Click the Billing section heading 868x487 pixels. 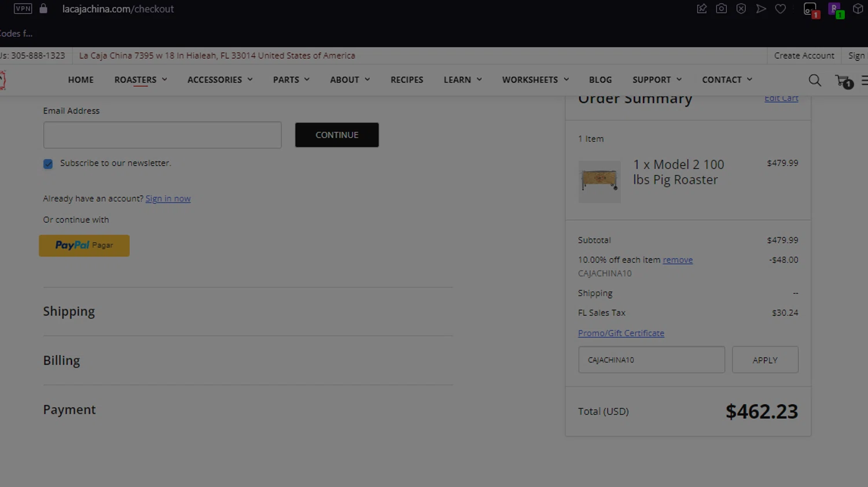pyautogui.click(x=61, y=360)
